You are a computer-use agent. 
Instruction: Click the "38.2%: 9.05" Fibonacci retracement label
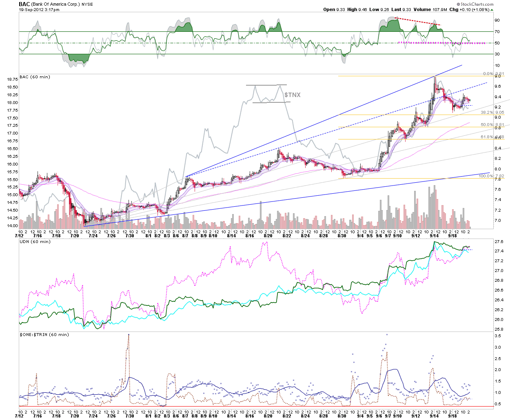pyautogui.click(x=492, y=113)
